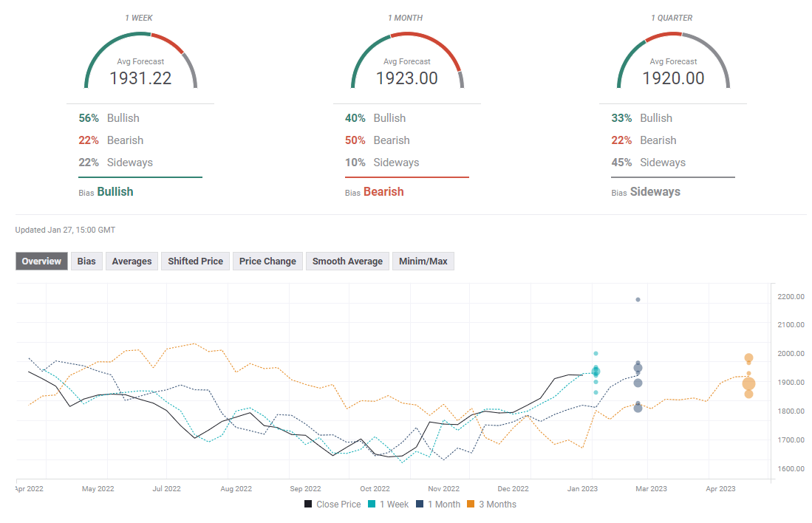812x523 pixels.
Task: Click the 1 Week forecast gauge
Action: [x=140, y=61]
